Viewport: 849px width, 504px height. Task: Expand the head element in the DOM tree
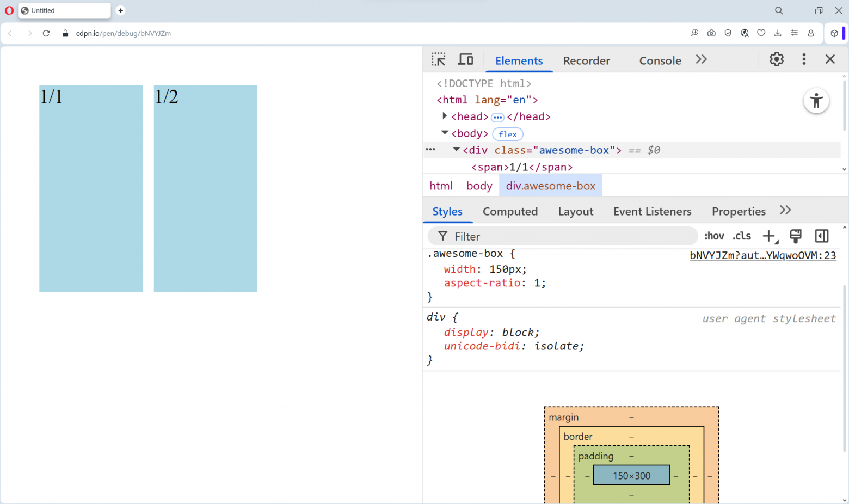tap(444, 115)
